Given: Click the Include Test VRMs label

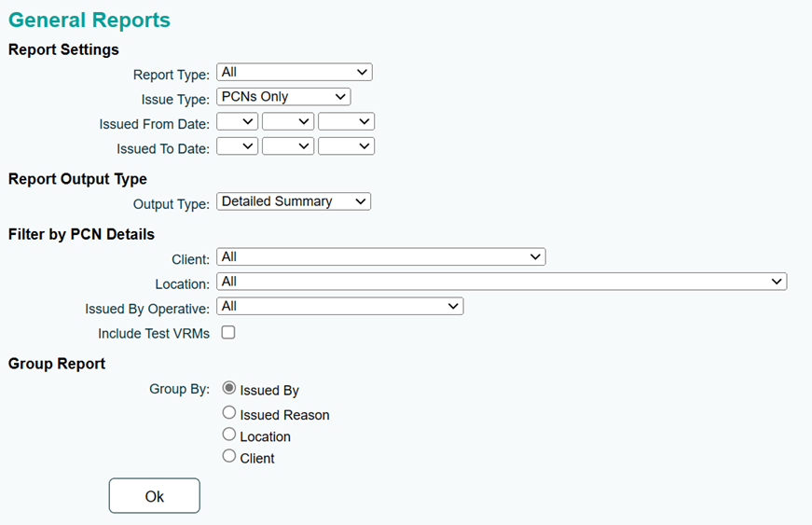Looking at the screenshot, I should coord(154,334).
